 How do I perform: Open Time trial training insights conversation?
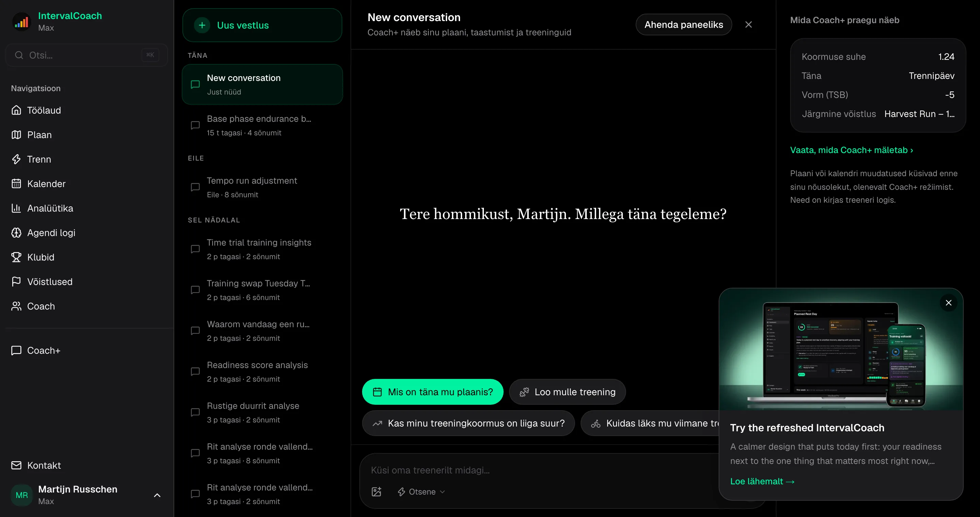tap(262, 249)
